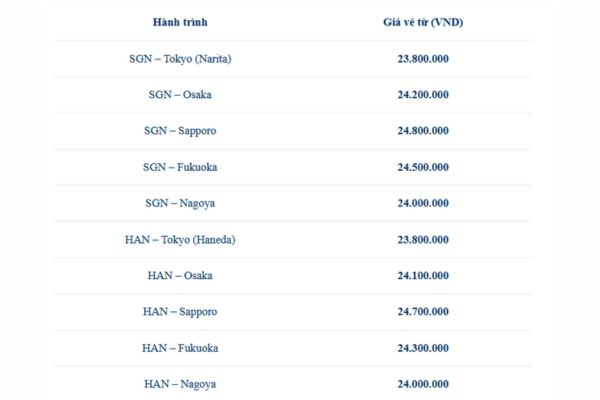Click the "Hành trình" column header
This screenshot has width=600, height=400.
pos(181,21)
